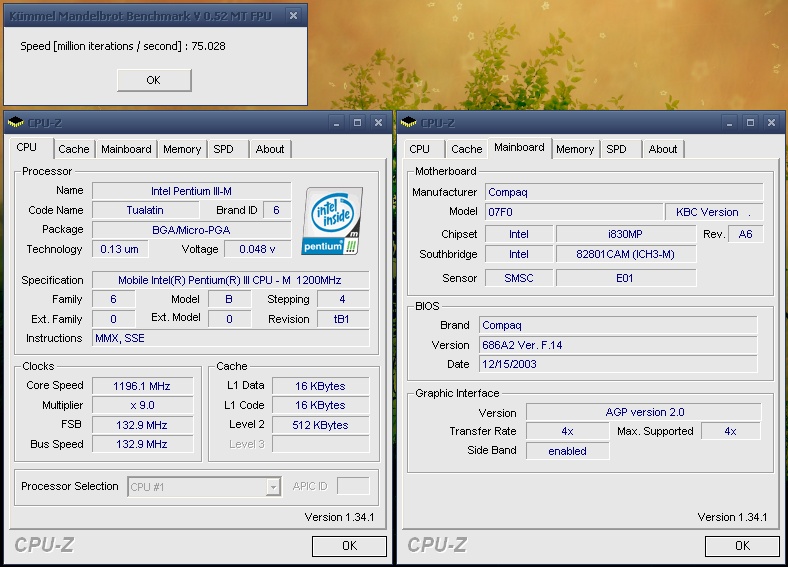Click the left CPU-Z window title chip icon

16,122
